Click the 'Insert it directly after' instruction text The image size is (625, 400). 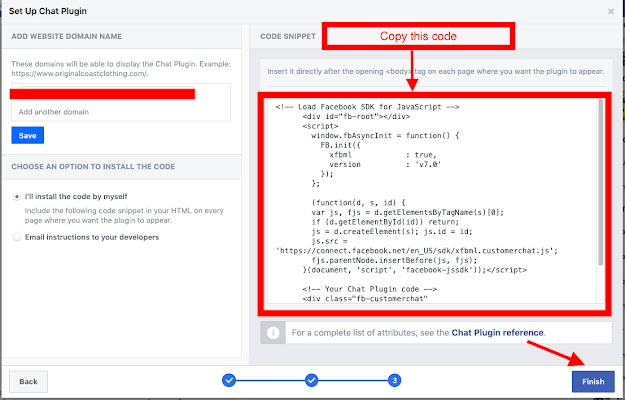(x=436, y=72)
